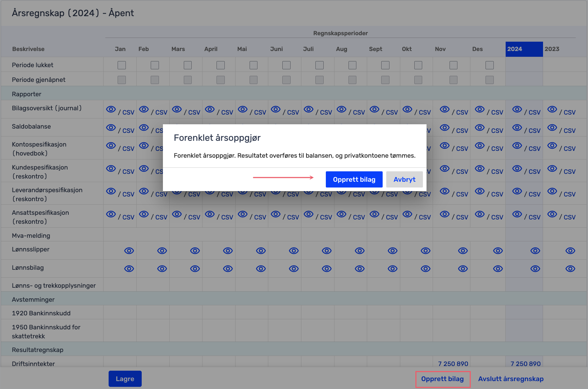Click bottom Opprett bilag link
Screen dimensions: 588x389
point(442,379)
